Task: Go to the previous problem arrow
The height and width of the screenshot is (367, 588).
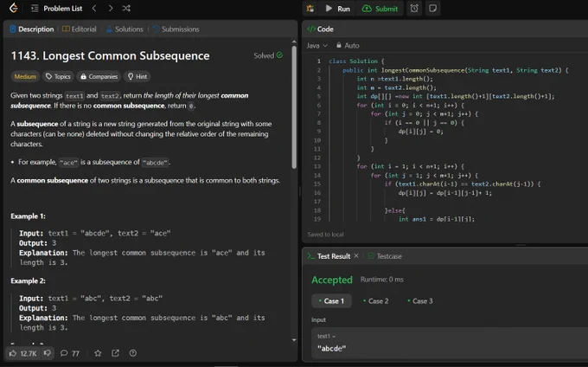Action: tap(94, 9)
